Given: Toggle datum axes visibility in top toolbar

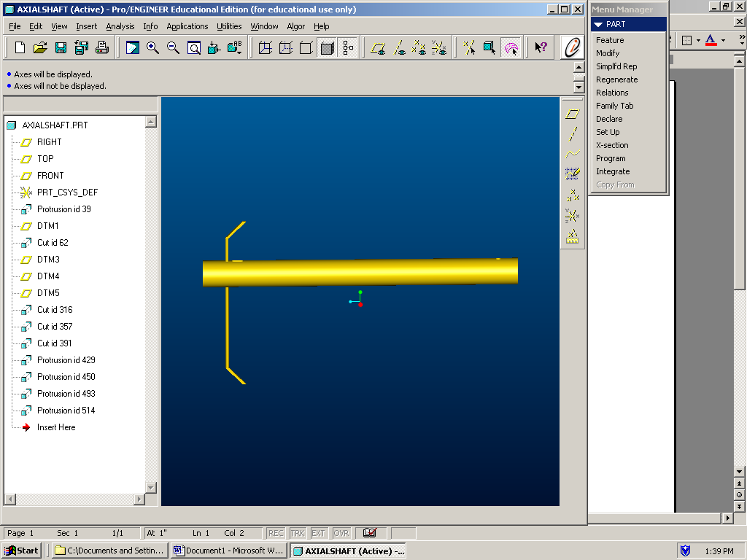Looking at the screenshot, I should tap(399, 47).
